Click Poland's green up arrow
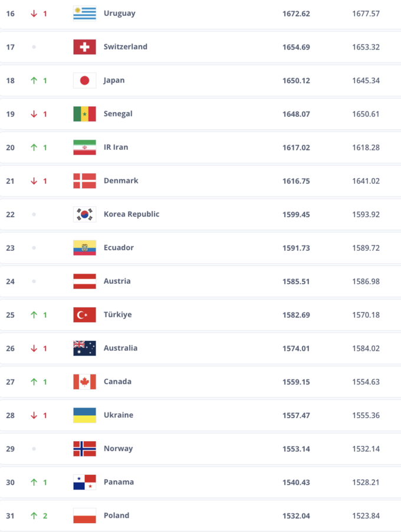Screen dimensions: 401x532 click(34, 515)
